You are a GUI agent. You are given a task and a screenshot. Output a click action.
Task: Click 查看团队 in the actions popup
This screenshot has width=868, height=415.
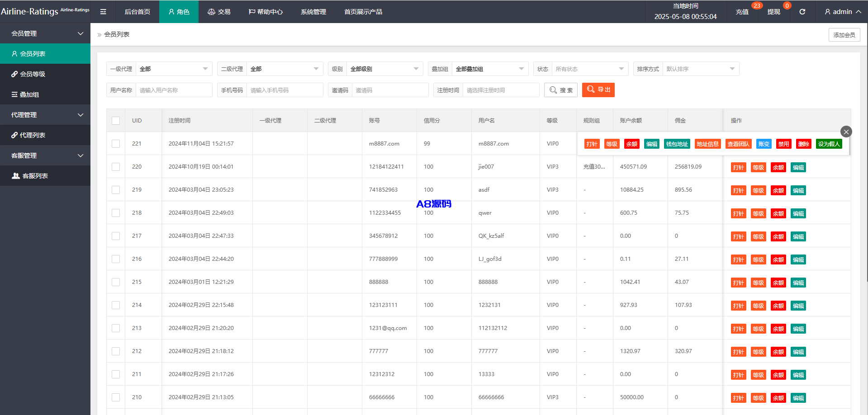click(739, 144)
